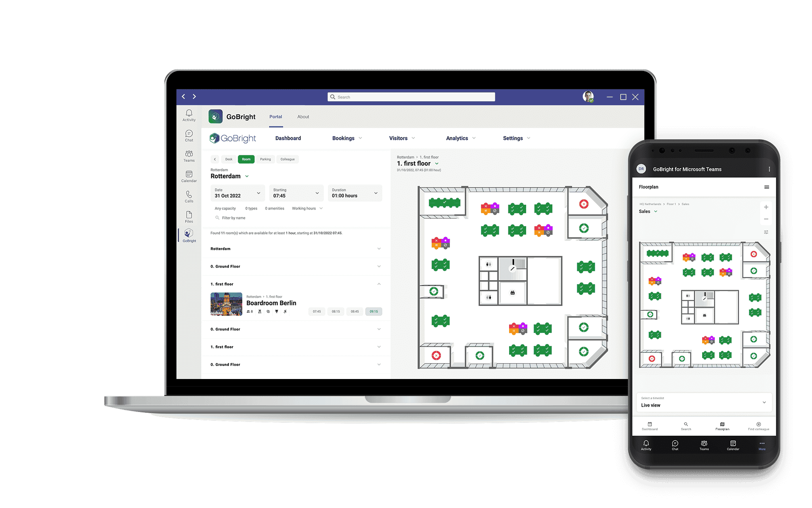
Task: Select the Find Colleague icon on mobile
Action: (x=758, y=425)
